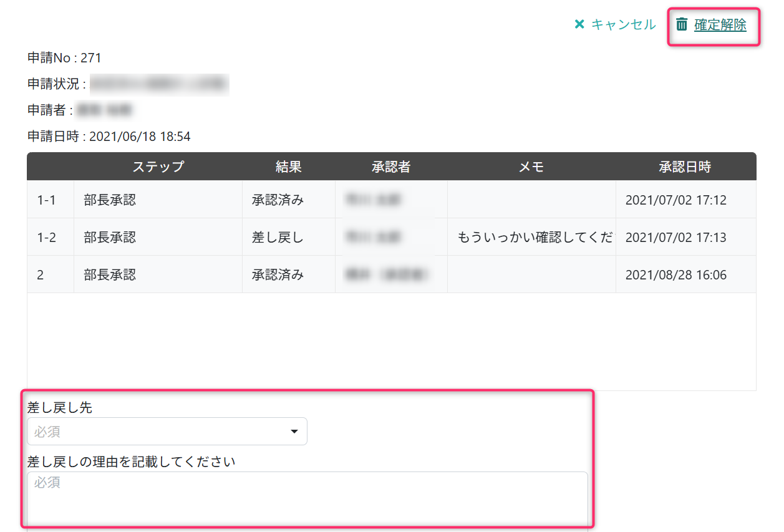The image size is (784, 532).
Task: Click the ステップ column header
Action: [x=158, y=167]
